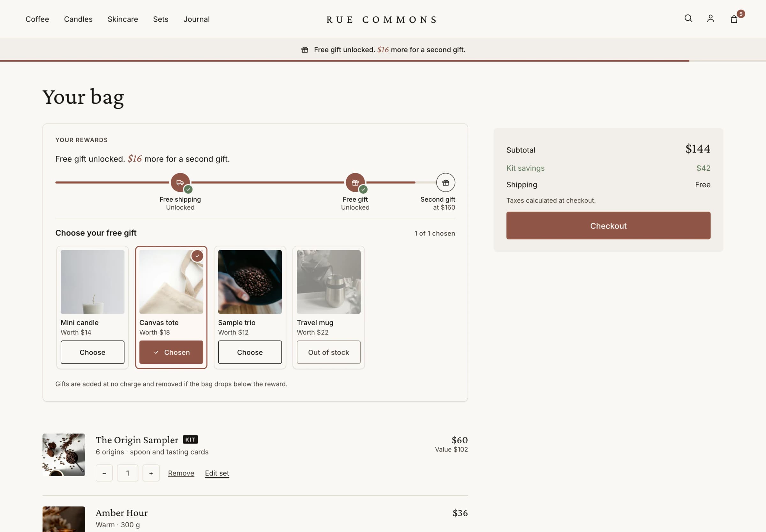Click the Origin Sampler quantity field
Viewport: 766px width, 532px height.
[x=128, y=473]
